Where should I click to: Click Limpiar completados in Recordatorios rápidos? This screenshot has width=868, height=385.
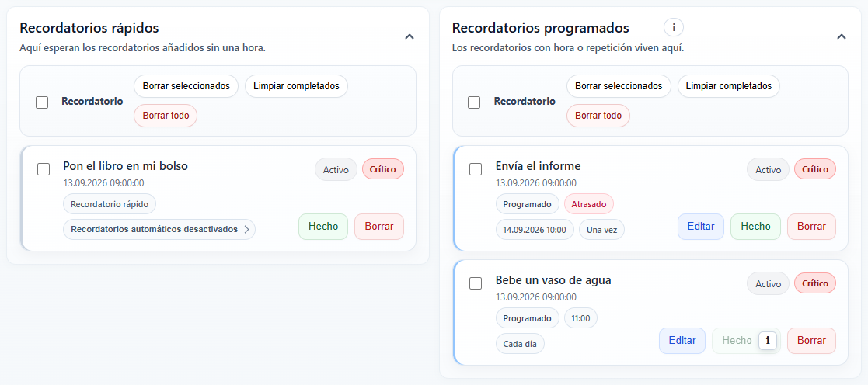tap(296, 86)
